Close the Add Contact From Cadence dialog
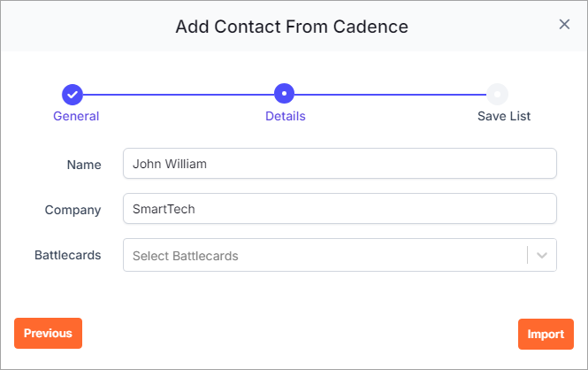 pyautogui.click(x=564, y=25)
